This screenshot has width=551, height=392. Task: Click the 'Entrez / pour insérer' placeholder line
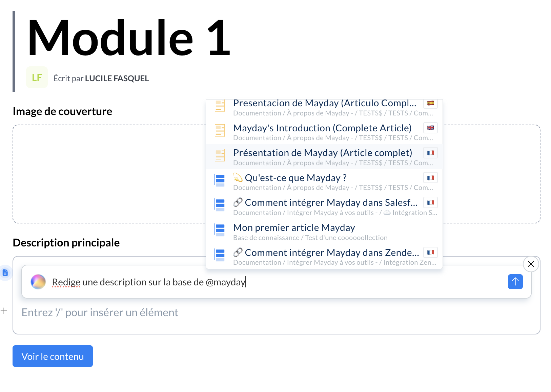100,312
